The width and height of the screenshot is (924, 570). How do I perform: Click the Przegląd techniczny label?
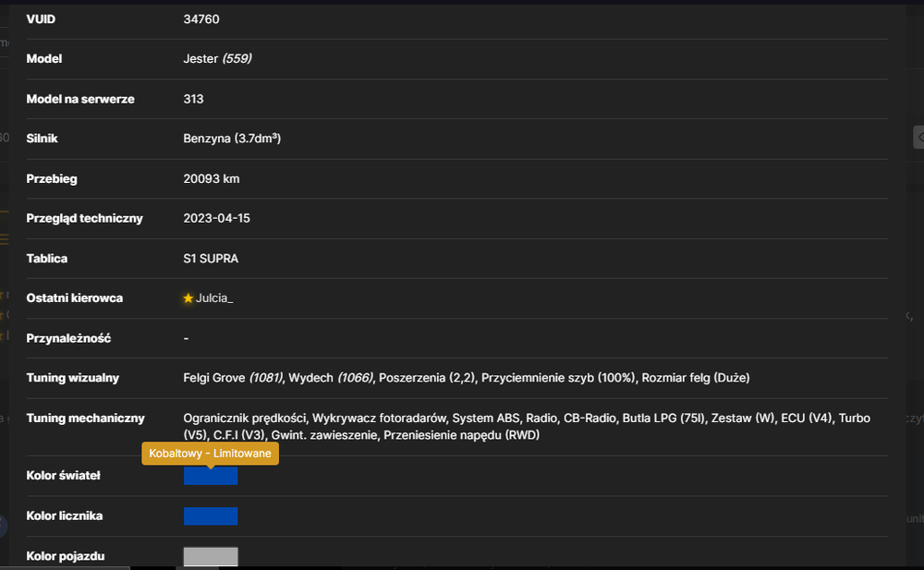(84, 218)
